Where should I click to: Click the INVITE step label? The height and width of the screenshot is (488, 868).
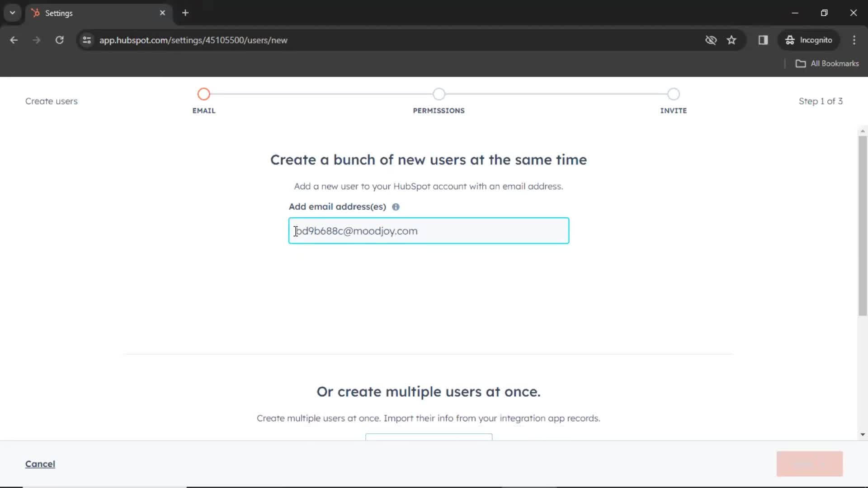click(673, 111)
